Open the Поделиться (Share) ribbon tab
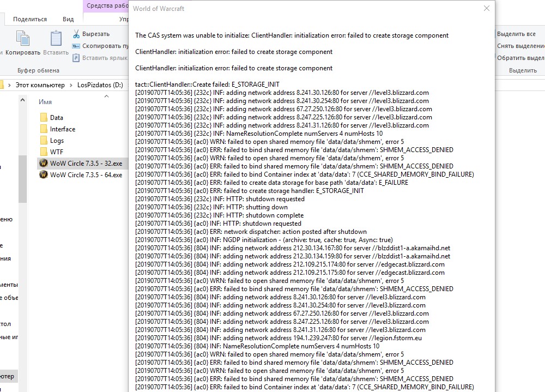 pos(30,19)
